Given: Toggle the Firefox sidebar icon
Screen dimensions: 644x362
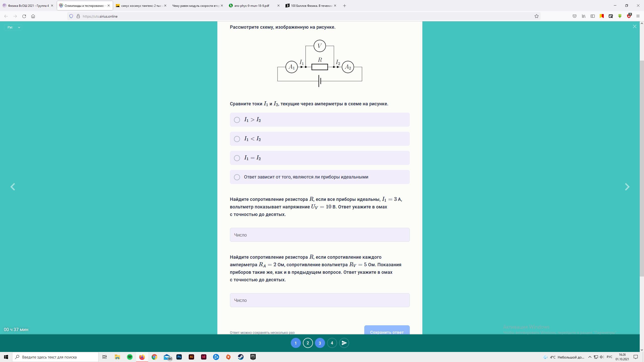Looking at the screenshot, I should point(593,16).
